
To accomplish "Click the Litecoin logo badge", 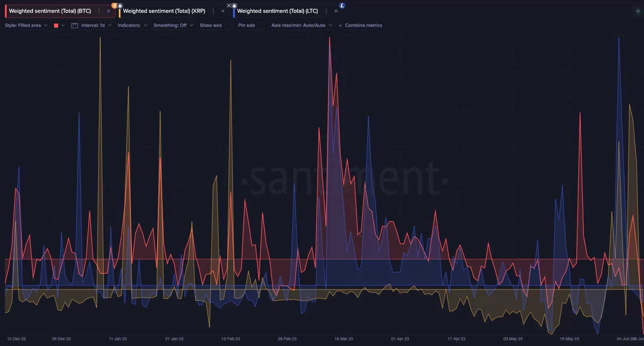I will (x=342, y=5).
